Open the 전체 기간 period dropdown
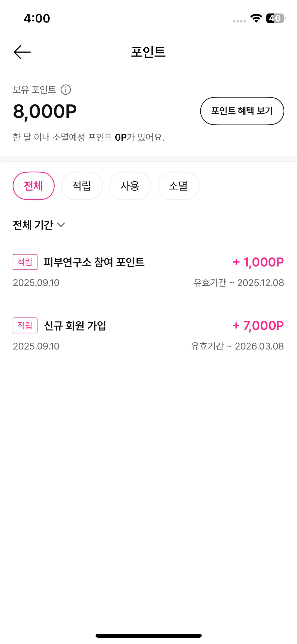This screenshot has height=644, width=297. (39, 225)
